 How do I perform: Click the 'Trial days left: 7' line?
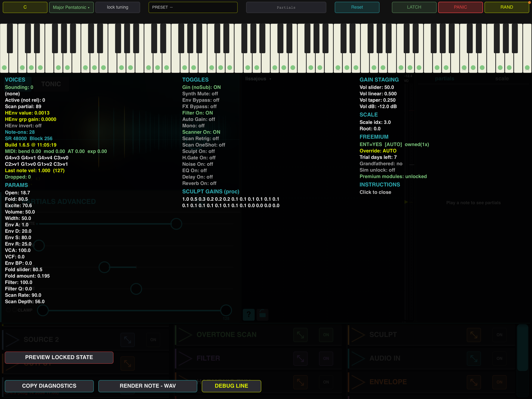coord(378,157)
